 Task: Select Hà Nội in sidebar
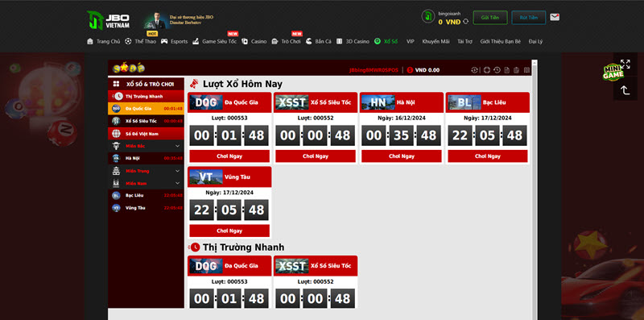[146, 158]
